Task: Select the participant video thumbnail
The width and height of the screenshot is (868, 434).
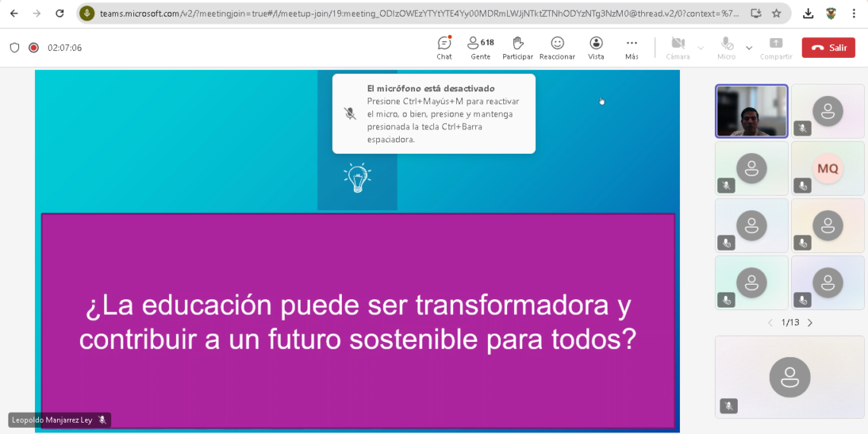Action: (752, 110)
